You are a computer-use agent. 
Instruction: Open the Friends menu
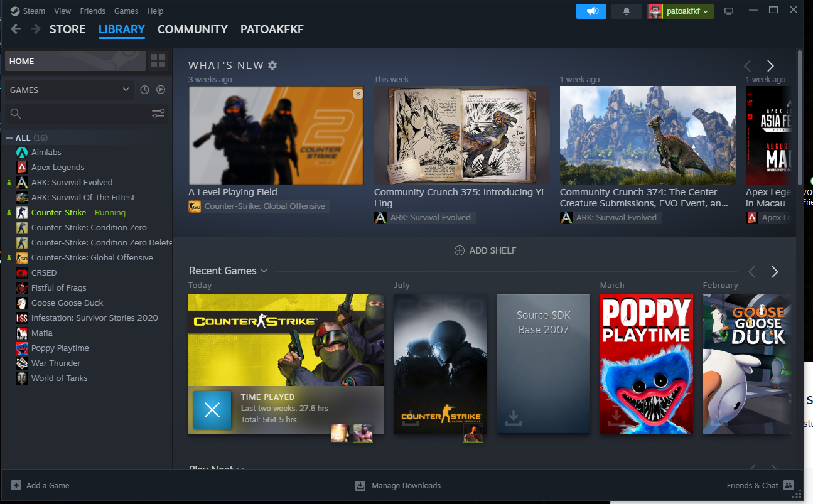(x=92, y=11)
